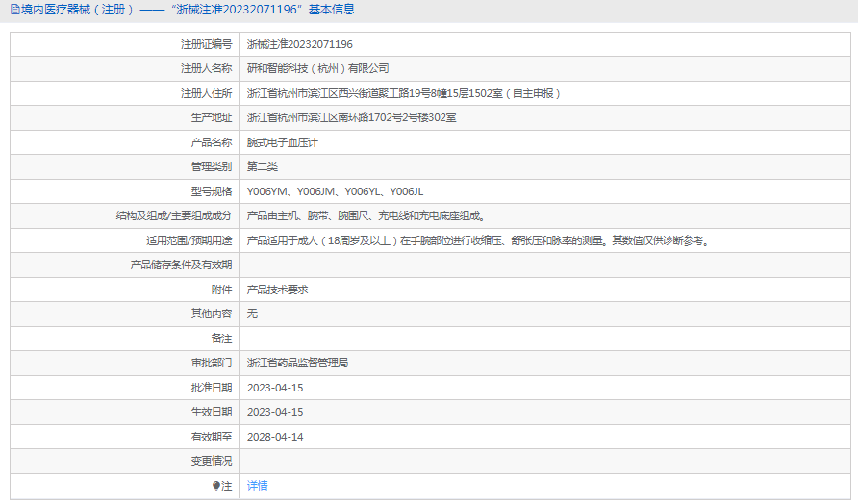This screenshot has height=504, width=858.
Task: Click the lightbulb icon beside 注
Action: pos(216,486)
